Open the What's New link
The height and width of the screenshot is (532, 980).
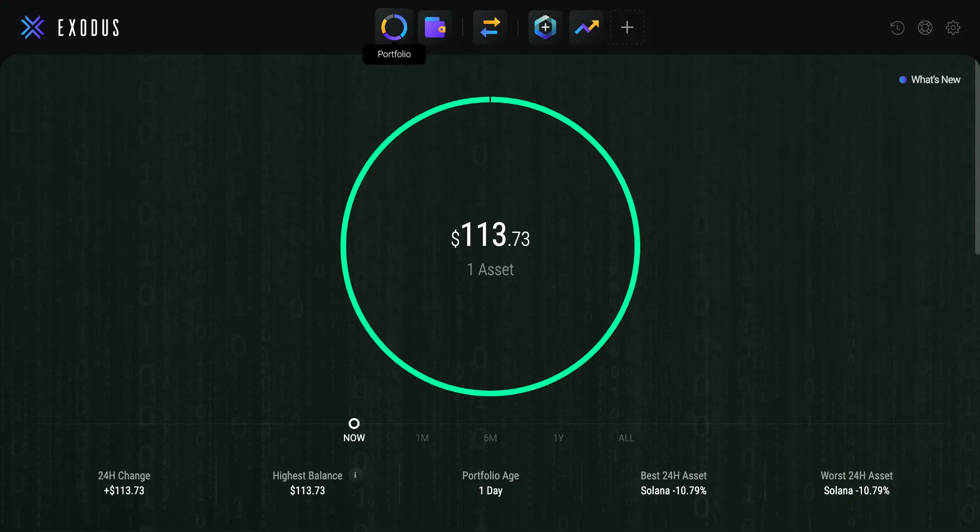930,79
